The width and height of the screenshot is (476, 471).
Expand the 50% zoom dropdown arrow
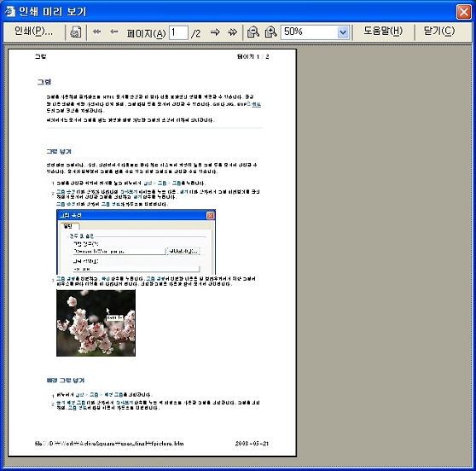point(343,32)
